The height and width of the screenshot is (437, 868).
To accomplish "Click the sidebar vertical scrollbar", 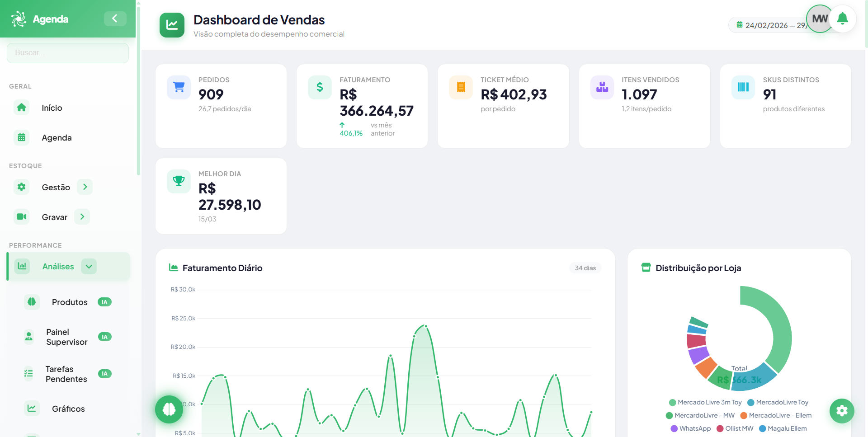I will click(138, 90).
